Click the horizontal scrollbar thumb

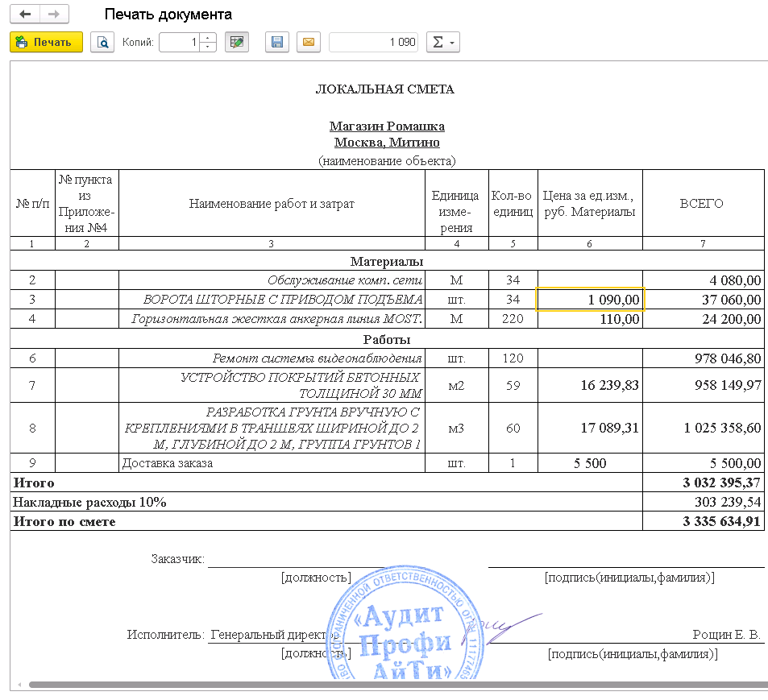click(398, 685)
